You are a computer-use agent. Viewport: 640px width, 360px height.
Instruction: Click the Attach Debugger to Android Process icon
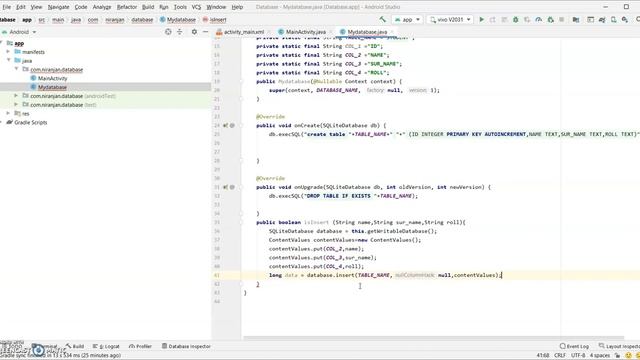pos(550,20)
